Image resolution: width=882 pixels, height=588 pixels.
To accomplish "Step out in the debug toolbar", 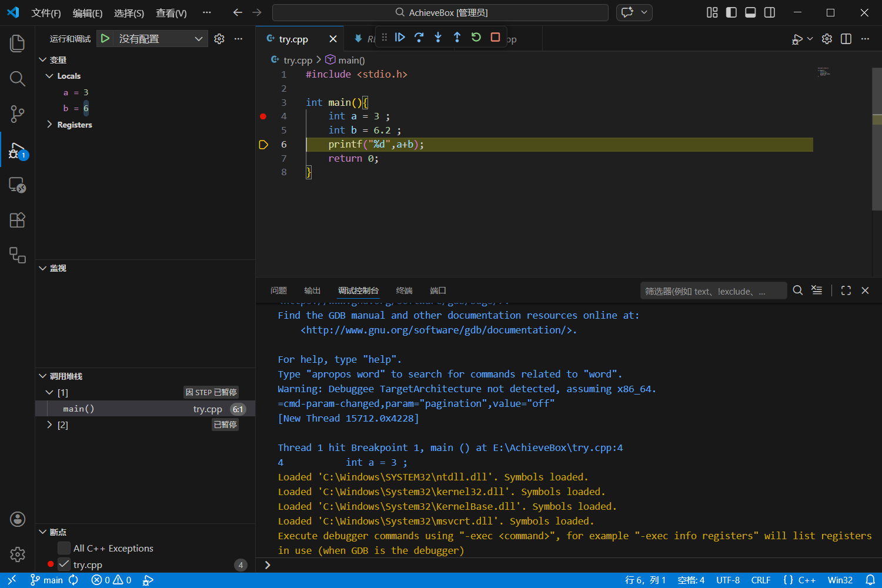I will pos(457,38).
